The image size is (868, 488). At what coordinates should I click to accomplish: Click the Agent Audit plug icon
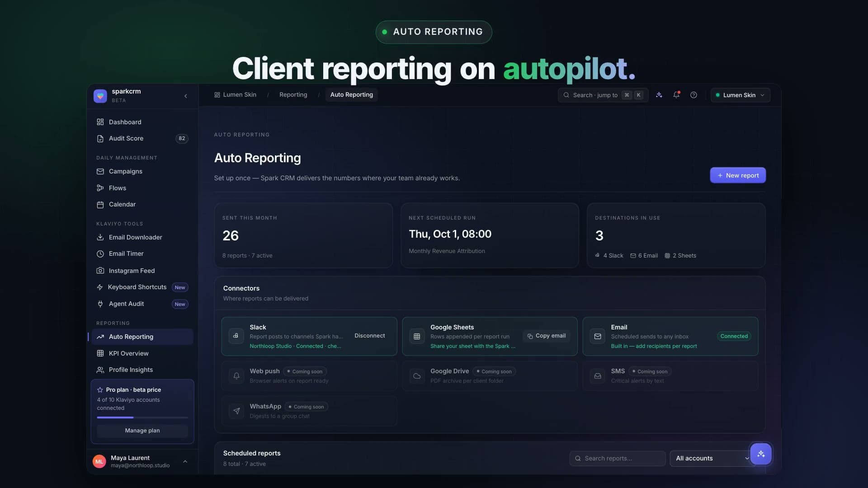(100, 304)
